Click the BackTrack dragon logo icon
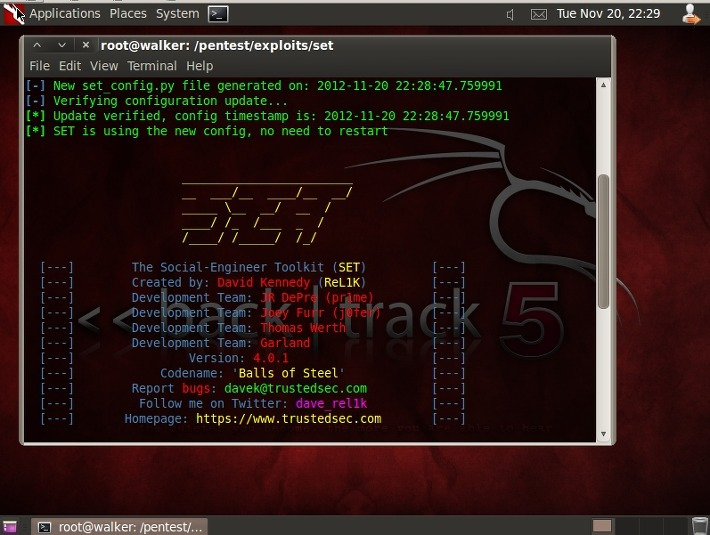The width and height of the screenshot is (710, 535). (14, 13)
